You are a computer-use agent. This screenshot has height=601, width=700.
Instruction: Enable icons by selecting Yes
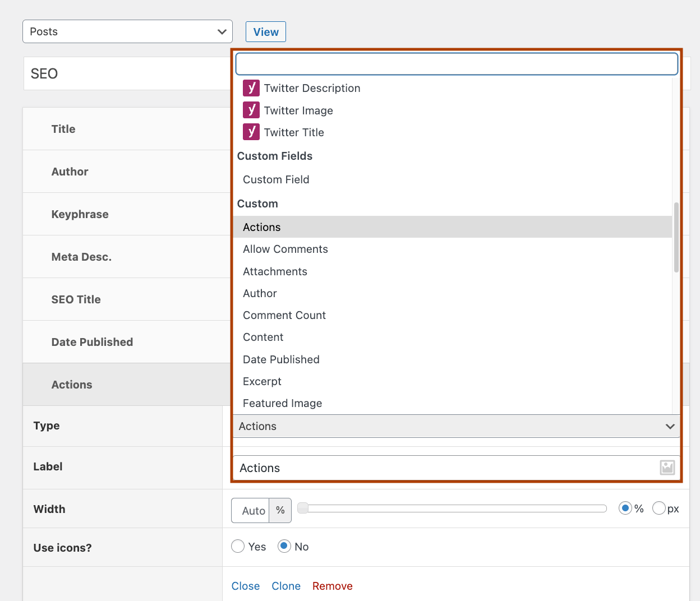[237, 546]
